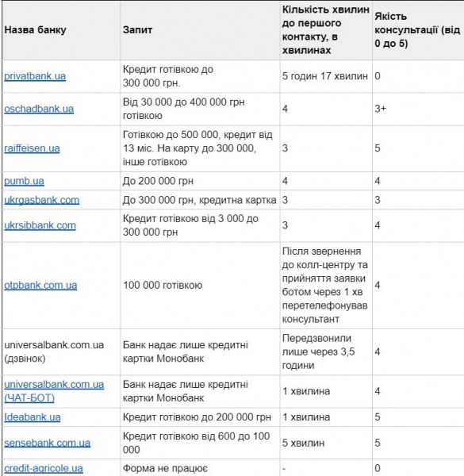
Task: Click the 'universalbank.com.ua (дзвінок)' cell
Action: coord(61,351)
